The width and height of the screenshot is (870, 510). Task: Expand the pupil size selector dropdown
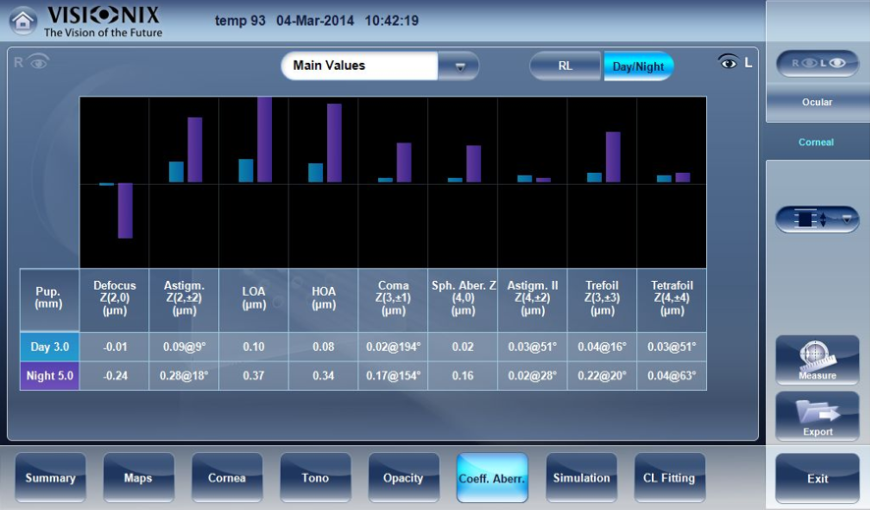(817, 219)
